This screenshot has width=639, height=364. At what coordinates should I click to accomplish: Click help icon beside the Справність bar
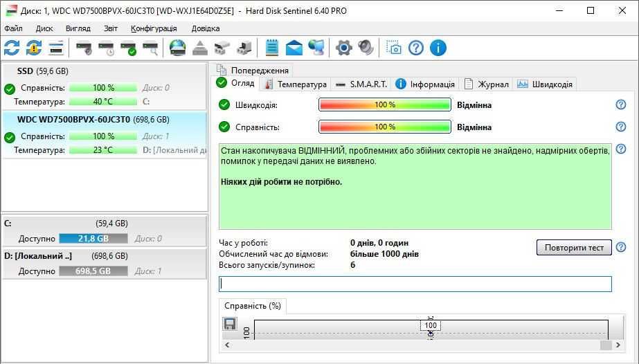(x=621, y=127)
